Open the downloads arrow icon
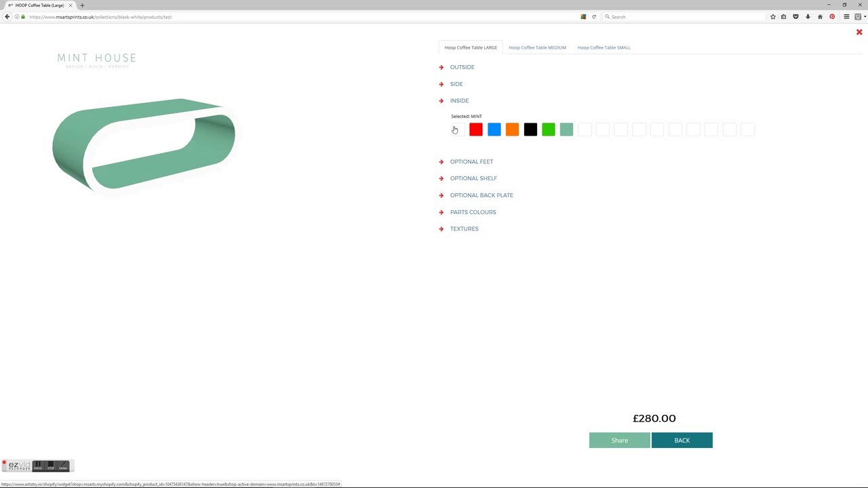The image size is (868, 488). coord(808,16)
